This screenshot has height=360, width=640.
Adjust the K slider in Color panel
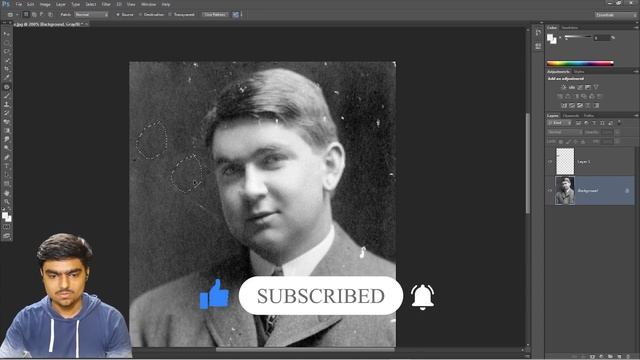tap(578, 37)
